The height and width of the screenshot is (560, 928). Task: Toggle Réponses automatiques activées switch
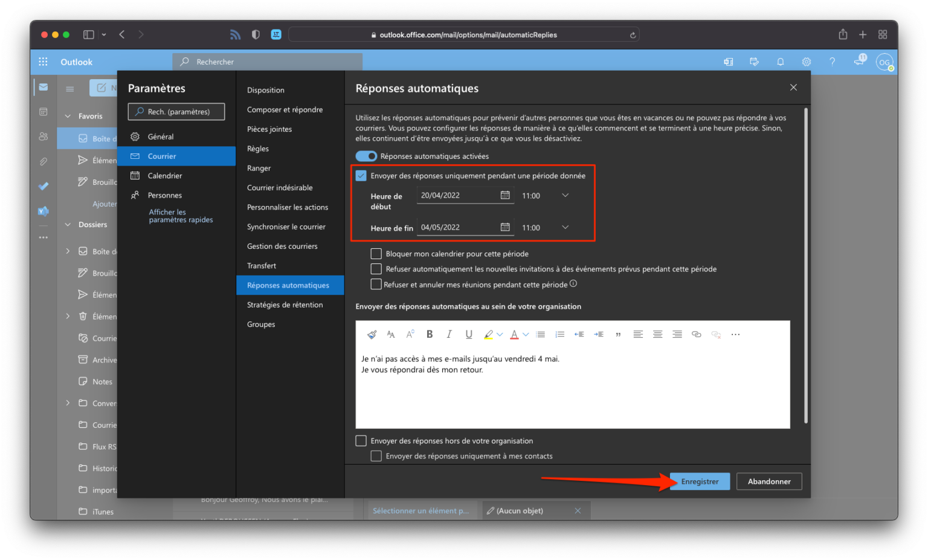[x=366, y=156]
